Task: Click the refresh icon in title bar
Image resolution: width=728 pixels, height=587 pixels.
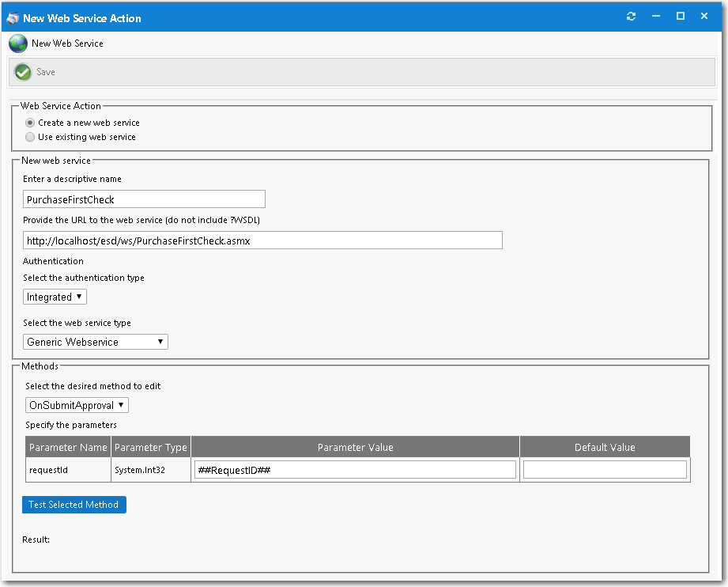Action: 631,17
